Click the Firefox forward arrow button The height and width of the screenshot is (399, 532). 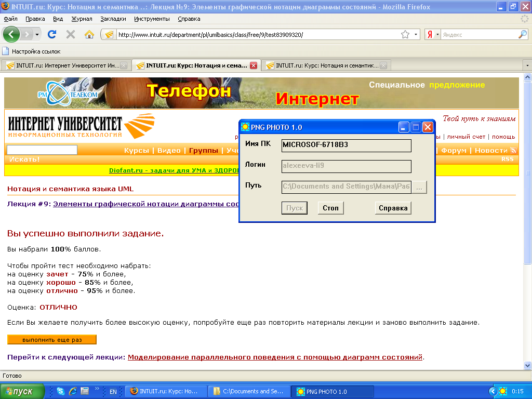tap(27, 34)
